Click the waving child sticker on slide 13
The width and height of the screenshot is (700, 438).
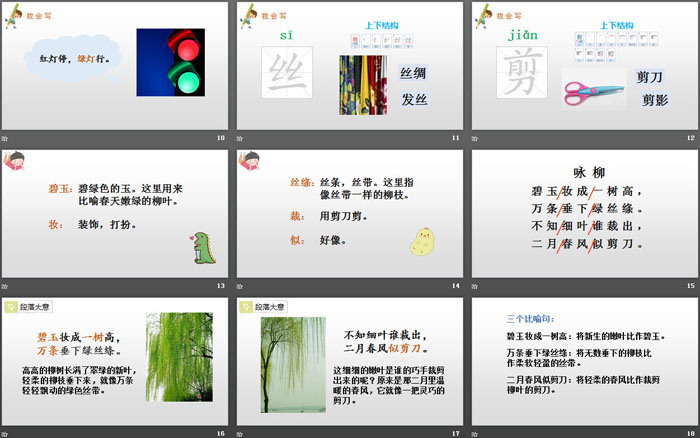pos(14,161)
